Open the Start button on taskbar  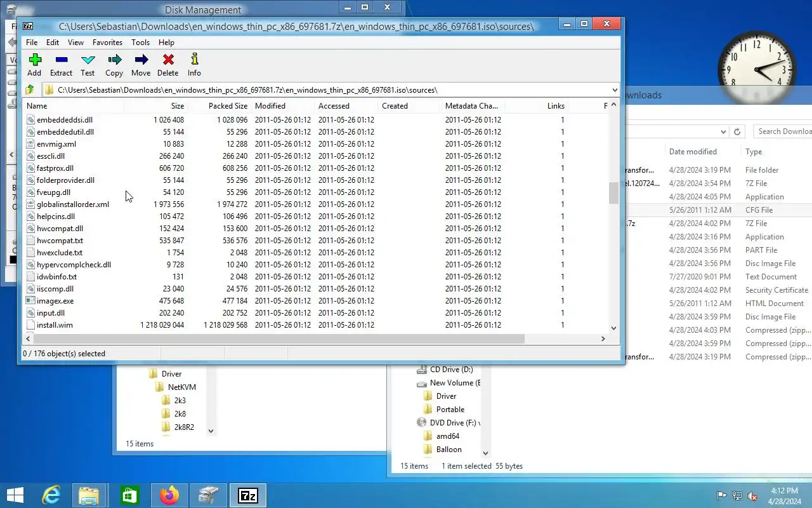point(15,495)
